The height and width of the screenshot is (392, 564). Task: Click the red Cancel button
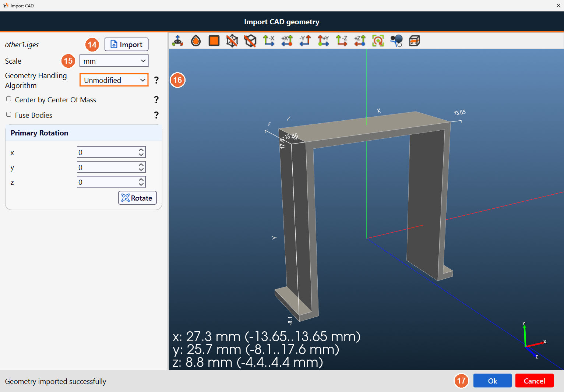[x=535, y=381]
